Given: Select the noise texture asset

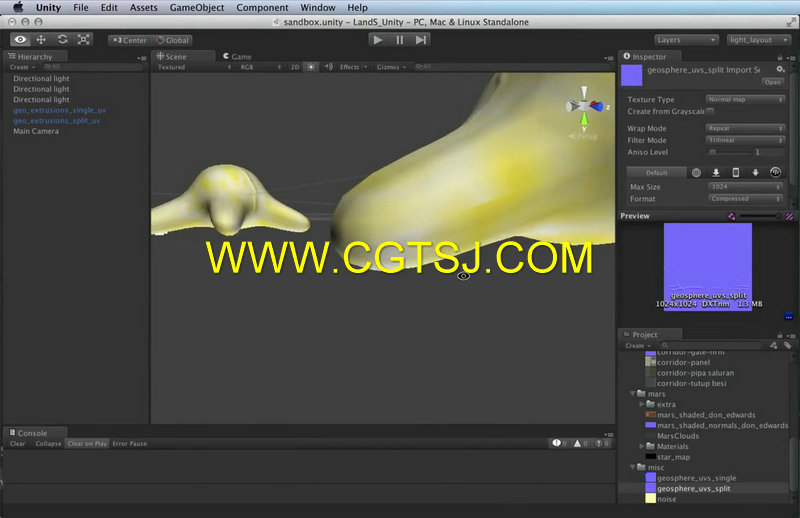Looking at the screenshot, I should point(666,499).
